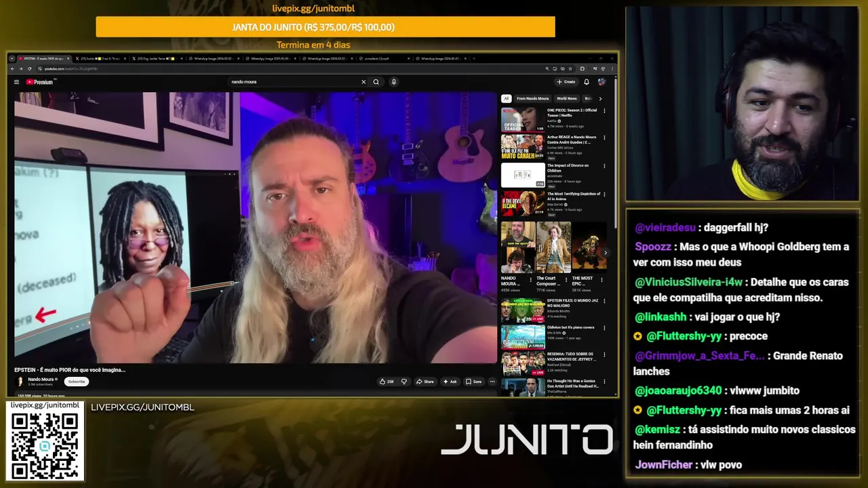
Task: Save the video to a playlist
Action: coord(474,382)
